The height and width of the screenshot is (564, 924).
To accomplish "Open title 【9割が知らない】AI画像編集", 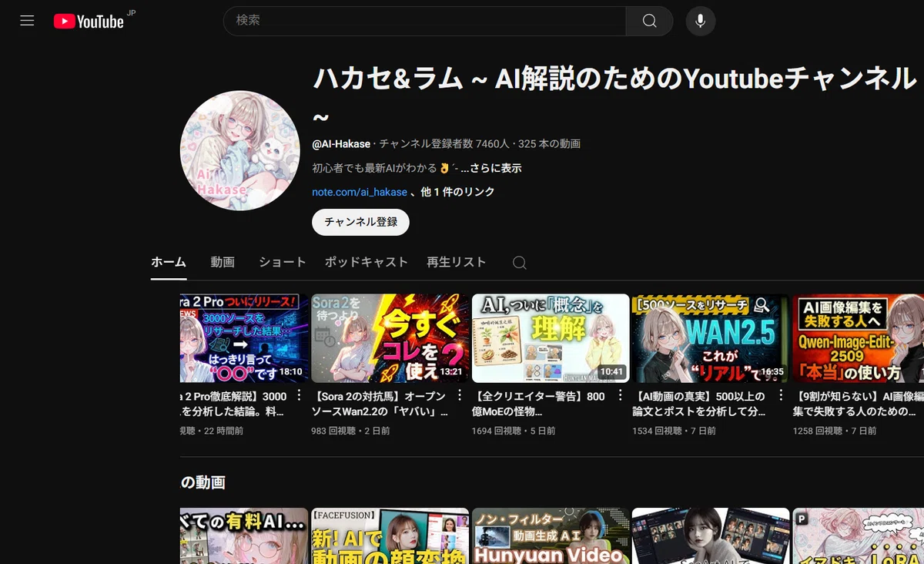I will pos(858,404).
